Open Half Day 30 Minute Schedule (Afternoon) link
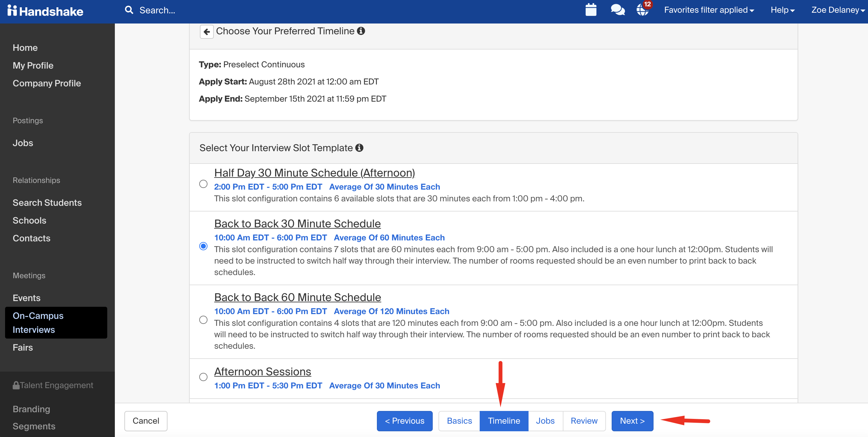 click(x=314, y=173)
